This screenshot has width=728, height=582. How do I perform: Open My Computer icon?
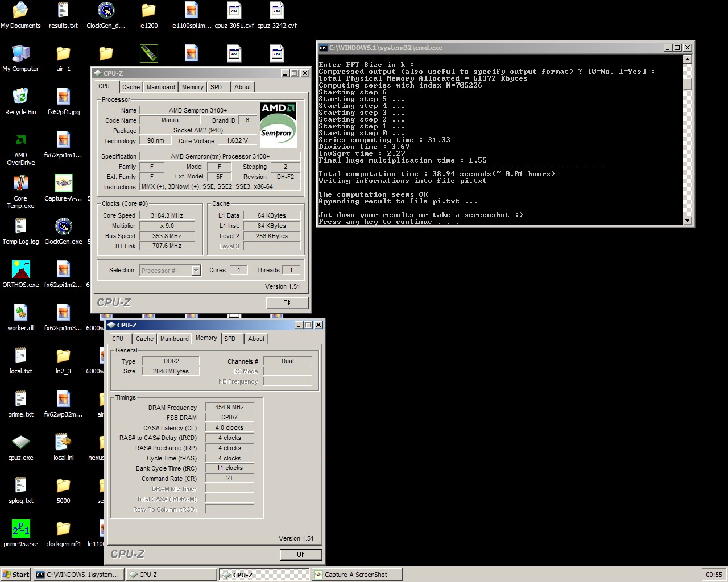click(20, 59)
